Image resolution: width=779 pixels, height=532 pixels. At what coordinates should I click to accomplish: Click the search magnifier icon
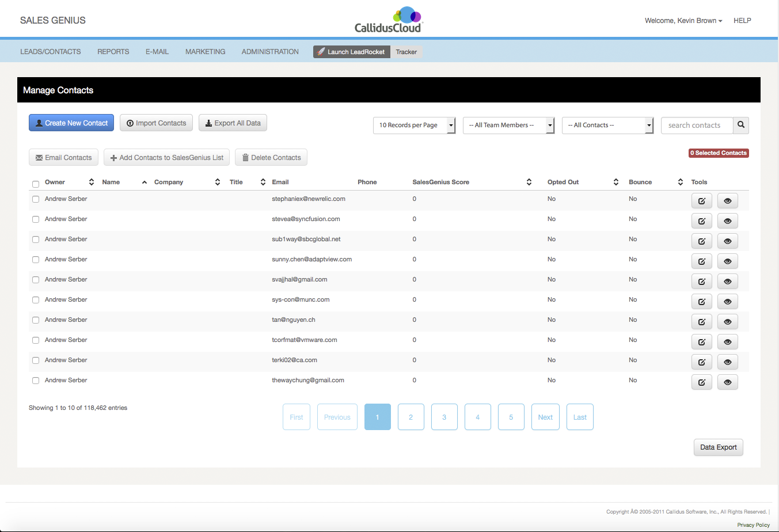coord(741,125)
